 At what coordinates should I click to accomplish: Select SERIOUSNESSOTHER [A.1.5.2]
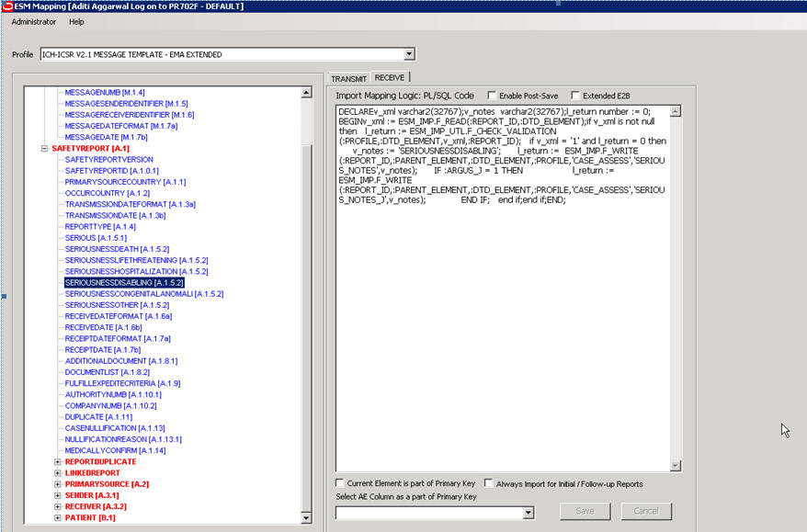(x=117, y=305)
